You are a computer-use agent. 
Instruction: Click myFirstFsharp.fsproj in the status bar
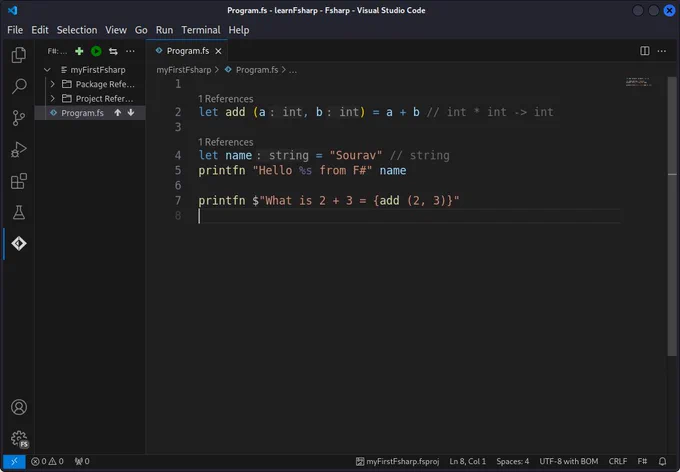(397, 461)
